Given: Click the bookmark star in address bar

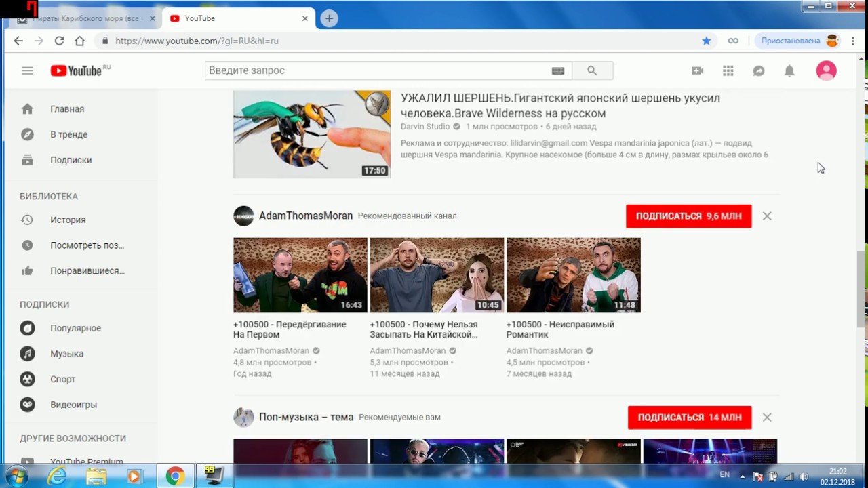Looking at the screenshot, I should click(707, 41).
